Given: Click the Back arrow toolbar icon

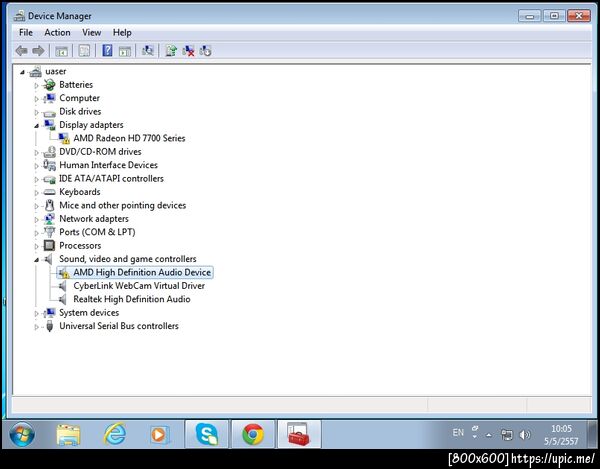Looking at the screenshot, I should coord(21,50).
